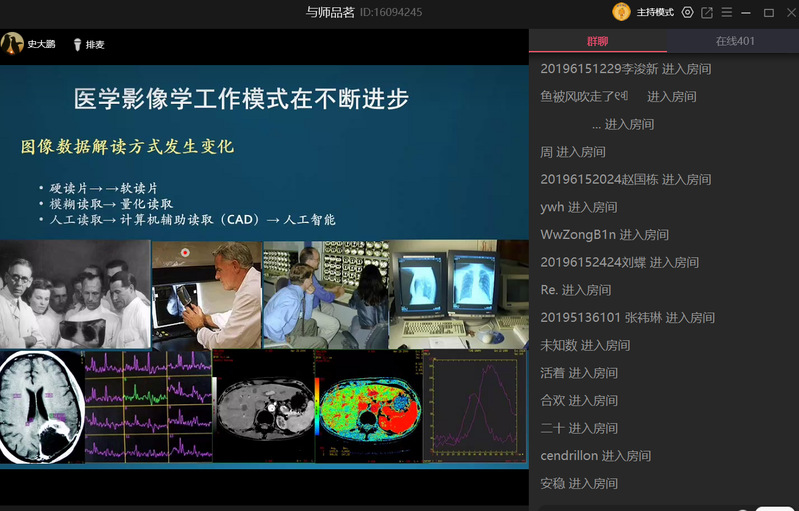Click the host avatar icon in title bar
Screen dimensions: 799x511
coord(621,12)
